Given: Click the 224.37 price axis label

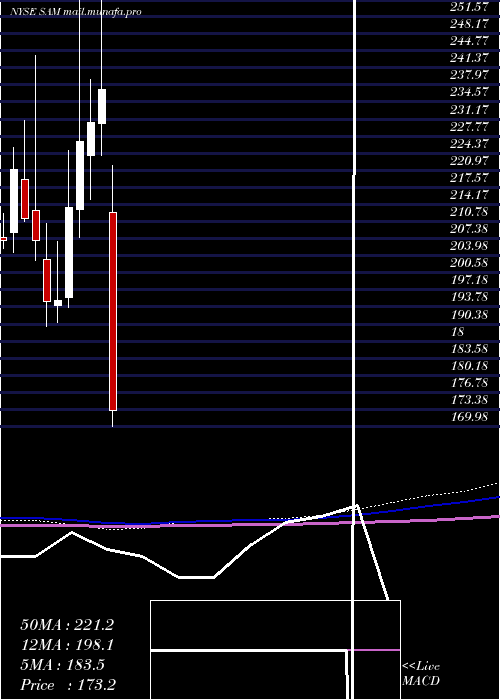Looking at the screenshot, I should pyautogui.click(x=469, y=143).
